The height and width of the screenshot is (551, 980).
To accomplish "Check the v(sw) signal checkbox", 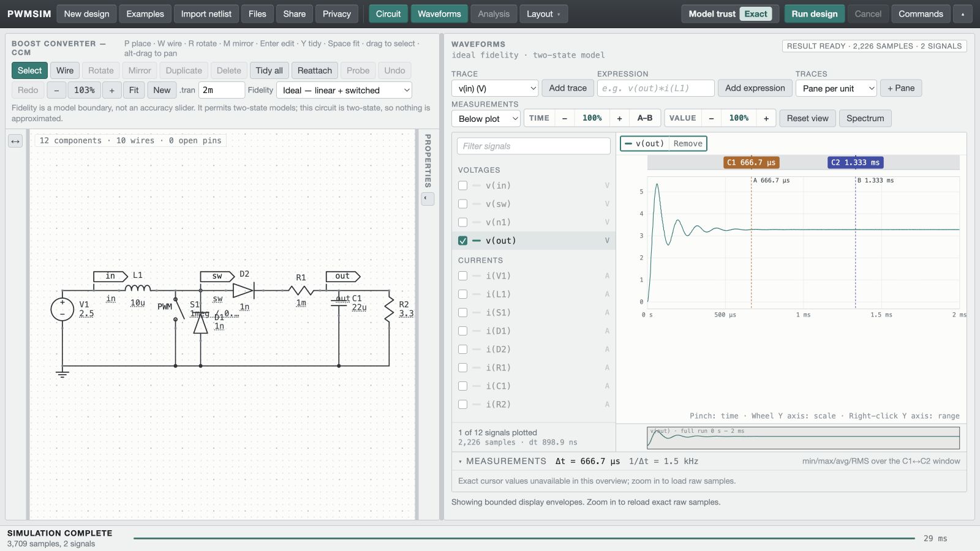I will [462, 204].
